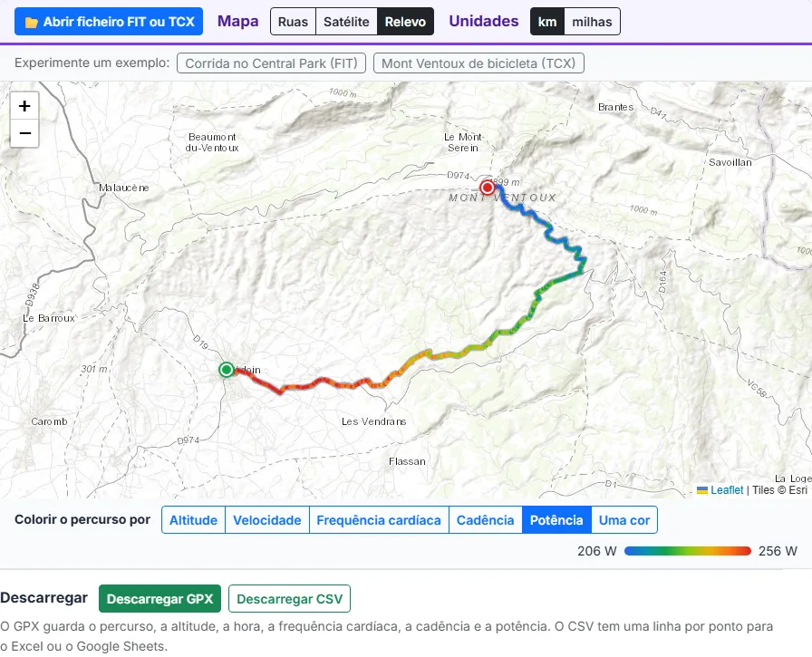
Task: Click the Savoillan label on the map
Action: (x=730, y=162)
